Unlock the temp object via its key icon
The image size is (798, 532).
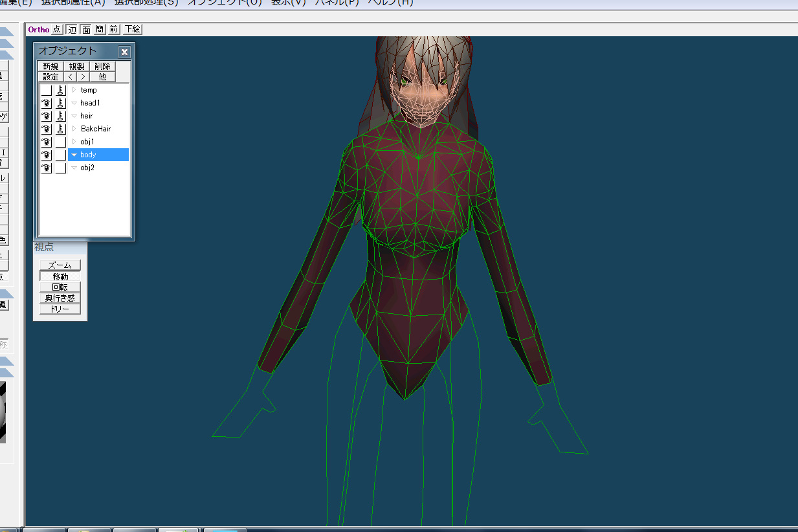click(60, 90)
